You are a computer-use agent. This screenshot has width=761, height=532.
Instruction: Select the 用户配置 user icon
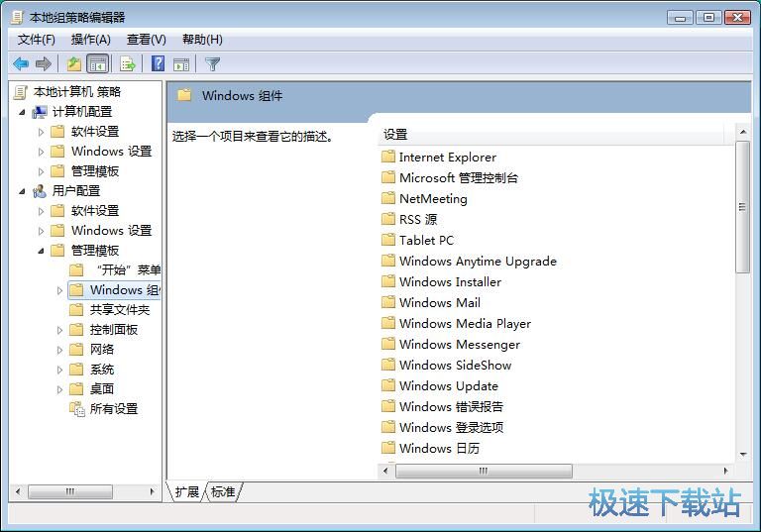(40, 191)
